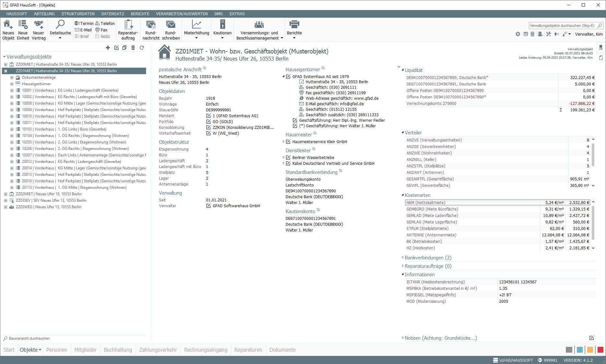The image size is (606, 364).
Task: Click the trash delete icon above the tree
Action: point(133,48)
